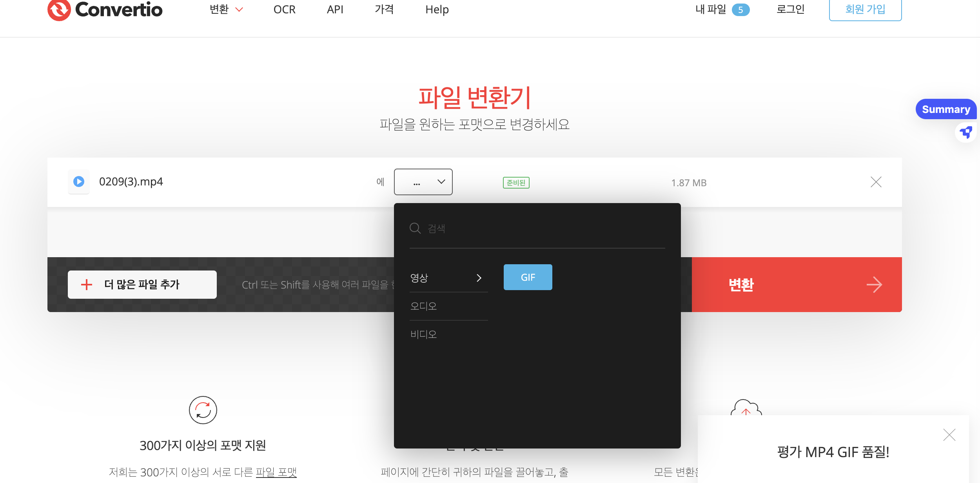
Task: Open the OCR page
Action: coord(284,9)
